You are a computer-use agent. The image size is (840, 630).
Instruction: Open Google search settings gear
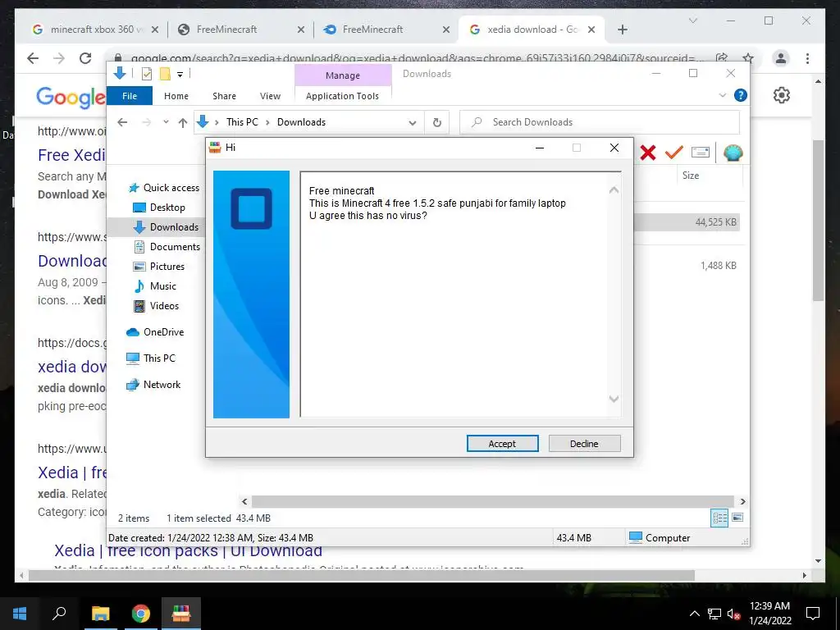782,95
